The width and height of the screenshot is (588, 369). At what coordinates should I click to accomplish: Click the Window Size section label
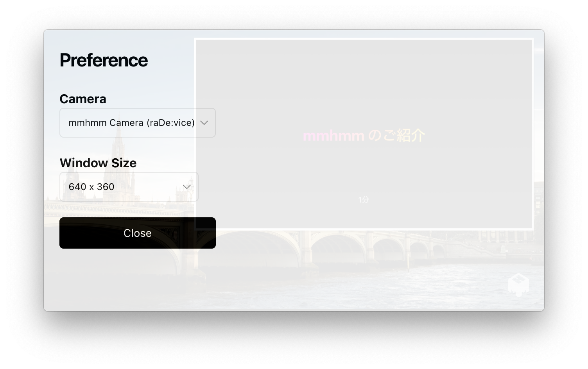coord(98,163)
